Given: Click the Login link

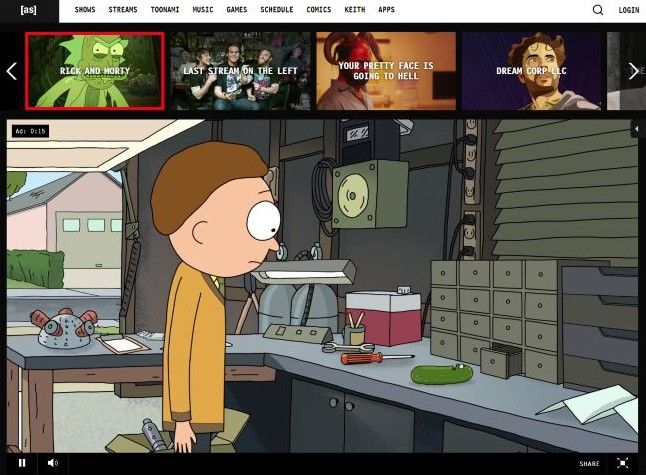Looking at the screenshot, I should pyautogui.click(x=629, y=10).
